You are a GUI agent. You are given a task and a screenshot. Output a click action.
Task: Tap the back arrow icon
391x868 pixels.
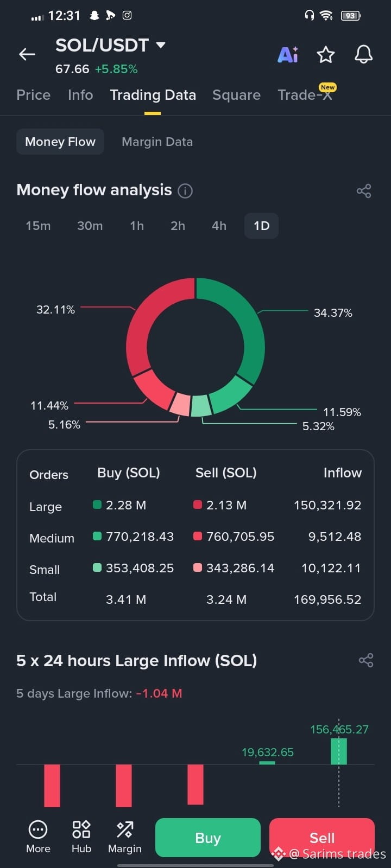pos(27,54)
